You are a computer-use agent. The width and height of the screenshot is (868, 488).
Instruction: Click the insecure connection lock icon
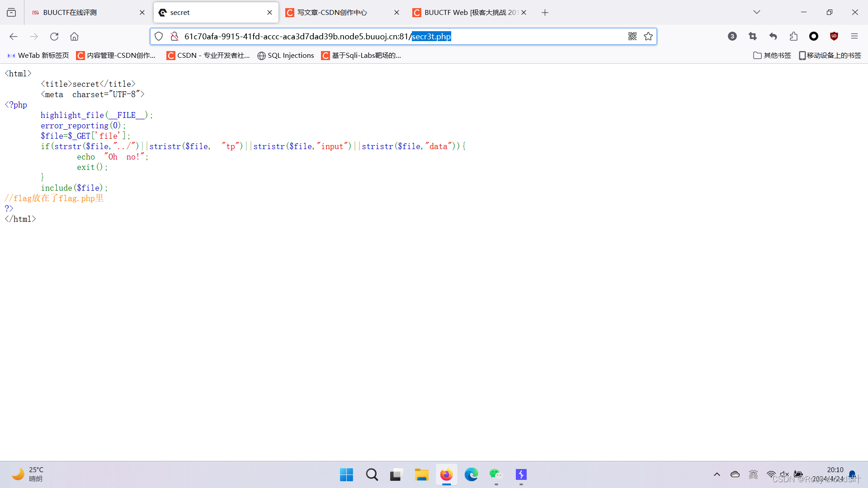click(x=175, y=37)
